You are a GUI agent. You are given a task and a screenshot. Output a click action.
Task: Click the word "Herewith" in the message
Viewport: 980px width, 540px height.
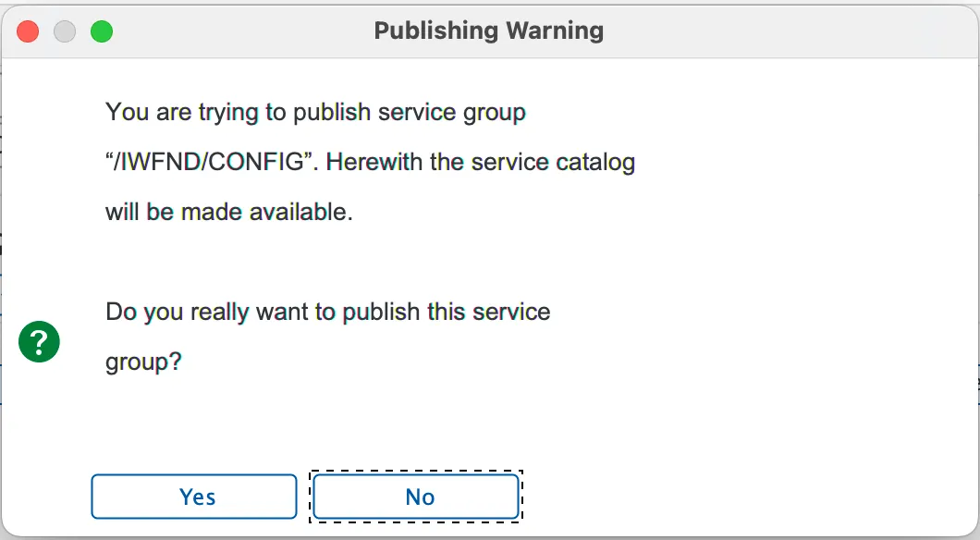click(374, 162)
